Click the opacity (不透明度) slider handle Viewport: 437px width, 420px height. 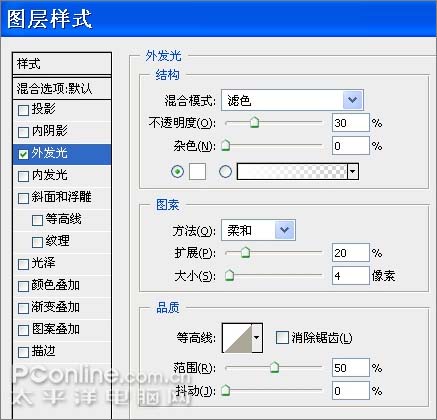[254, 122]
